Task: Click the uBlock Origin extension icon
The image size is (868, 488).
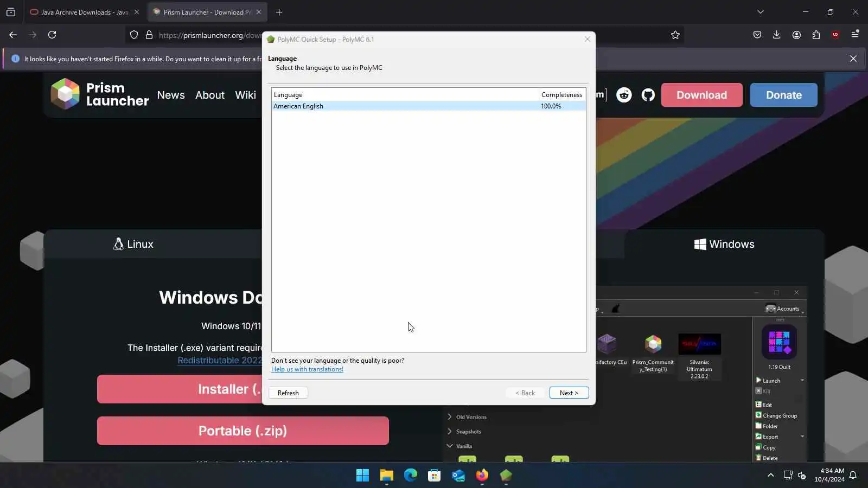Action: pyautogui.click(x=835, y=35)
